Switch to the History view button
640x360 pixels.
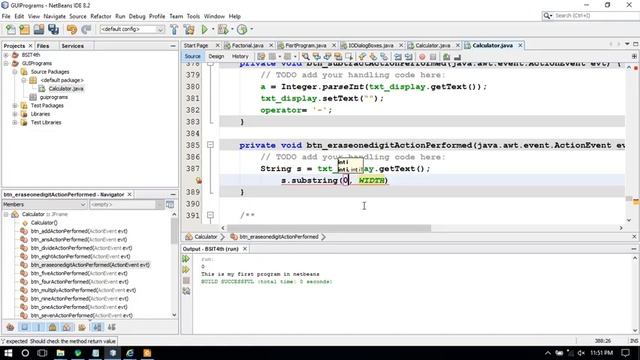coord(240,56)
